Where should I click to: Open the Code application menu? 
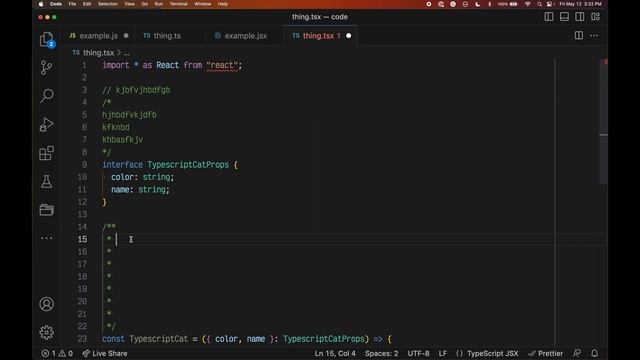click(56, 4)
